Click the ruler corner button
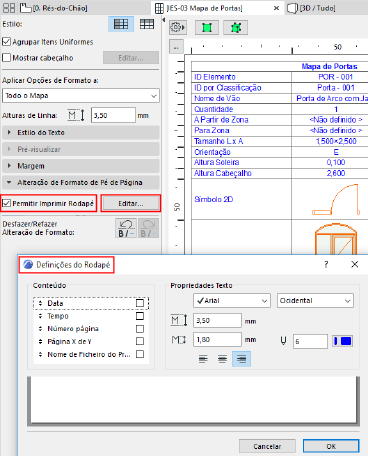This screenshot has width=368, height=456. click(x=176, y=47)
